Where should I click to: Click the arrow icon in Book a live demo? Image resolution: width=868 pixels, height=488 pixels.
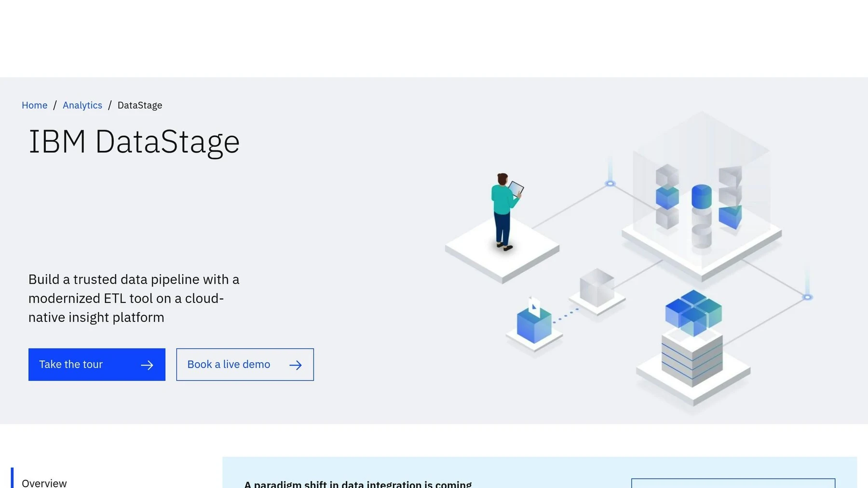coord(296,365)
